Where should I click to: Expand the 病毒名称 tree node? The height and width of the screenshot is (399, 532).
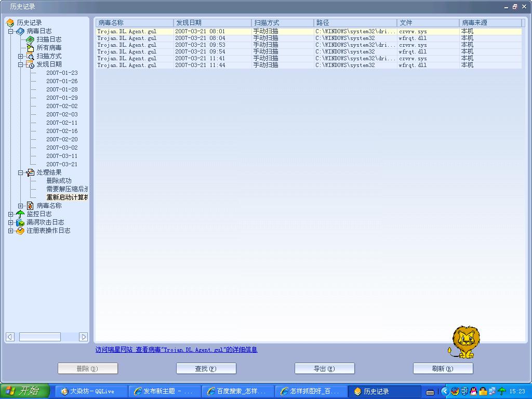pyautogui.click(x=21, y=206)
